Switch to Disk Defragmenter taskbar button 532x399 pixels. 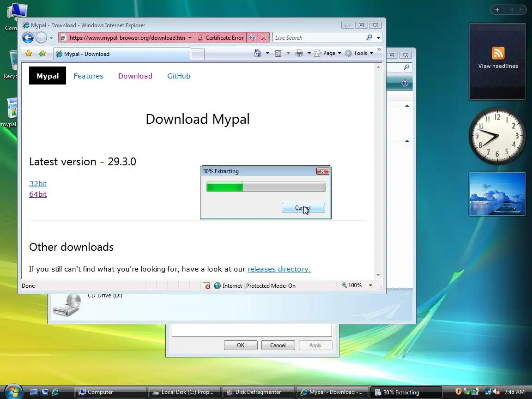pyautogui.click(x=258, y=392)
